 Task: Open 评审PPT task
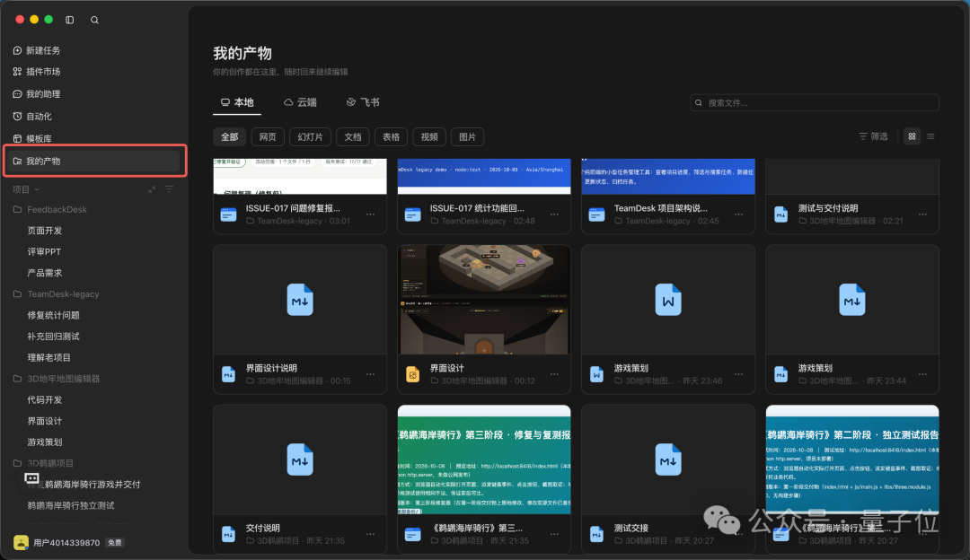click(44, 251)
